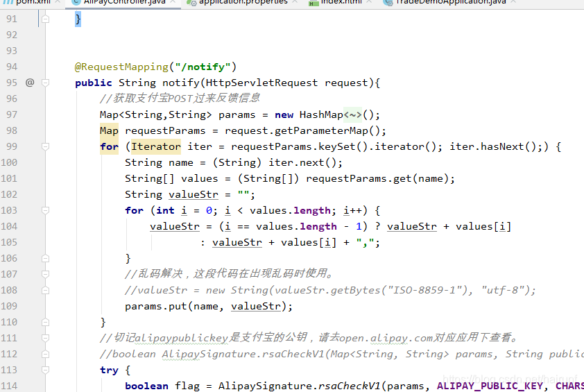Click the highlighted Map type on line 98

coord(109,131)
